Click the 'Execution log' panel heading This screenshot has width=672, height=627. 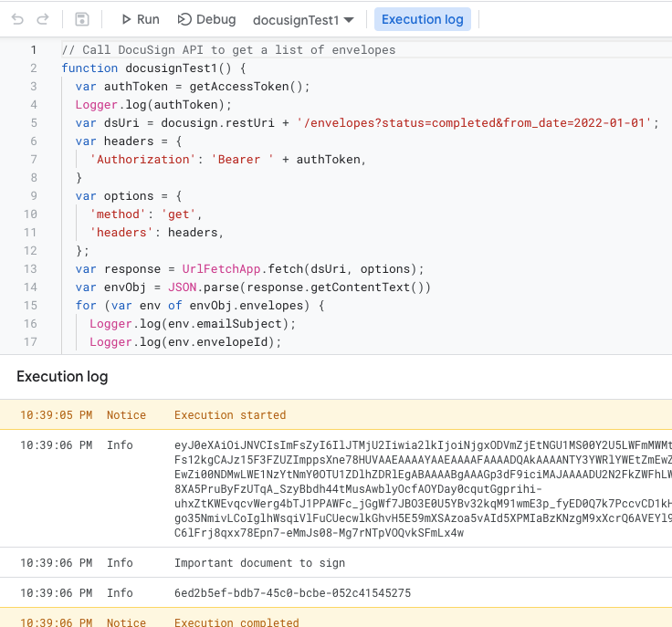[62, 376]
